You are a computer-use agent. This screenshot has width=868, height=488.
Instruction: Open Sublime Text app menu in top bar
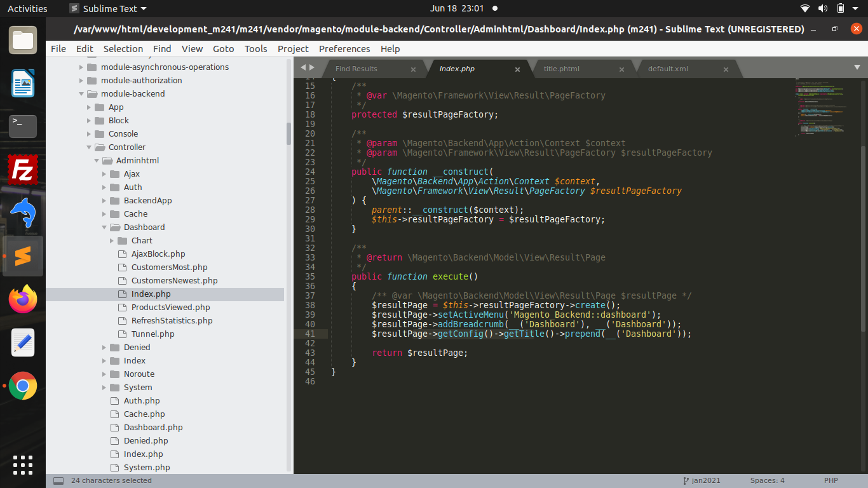[107, 8]
